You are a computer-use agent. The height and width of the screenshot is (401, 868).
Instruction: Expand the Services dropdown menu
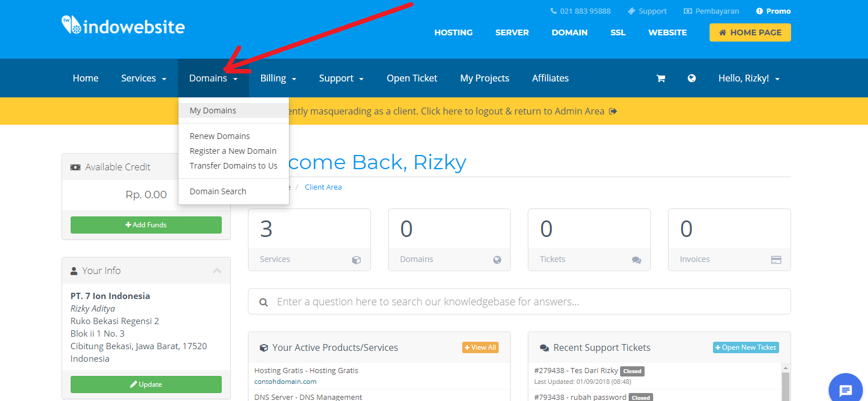pos(144,79)
